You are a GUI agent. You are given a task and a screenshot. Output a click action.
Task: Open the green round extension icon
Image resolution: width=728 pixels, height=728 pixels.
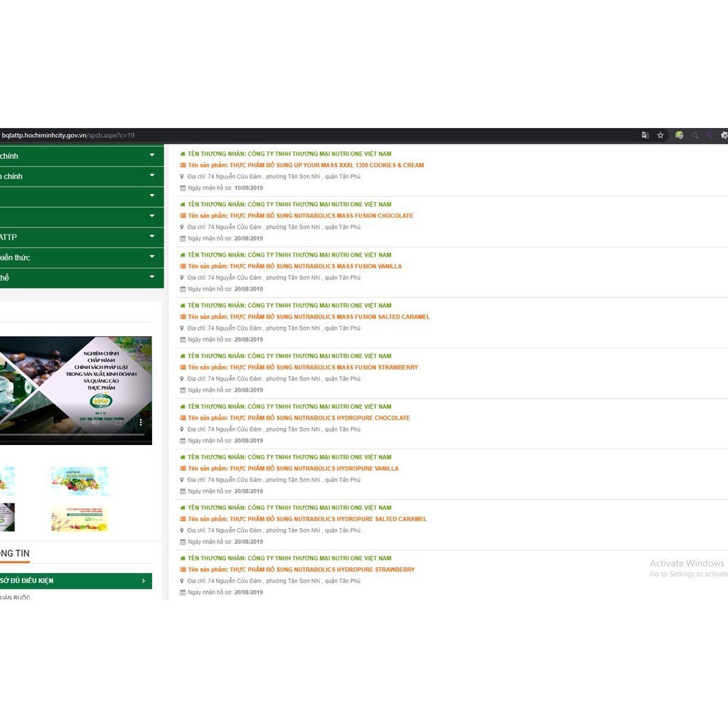click(x=679, y=135)
